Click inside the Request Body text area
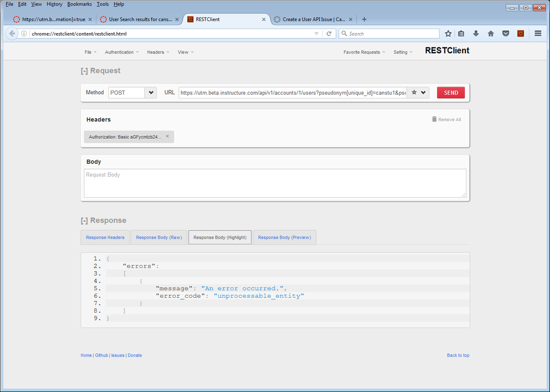 coord(275,183)
